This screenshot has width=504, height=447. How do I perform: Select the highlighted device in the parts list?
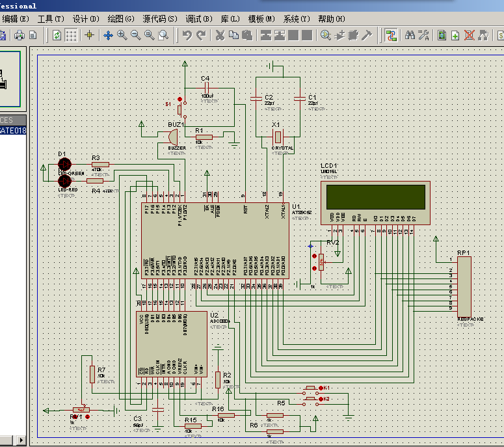[13, 130]
